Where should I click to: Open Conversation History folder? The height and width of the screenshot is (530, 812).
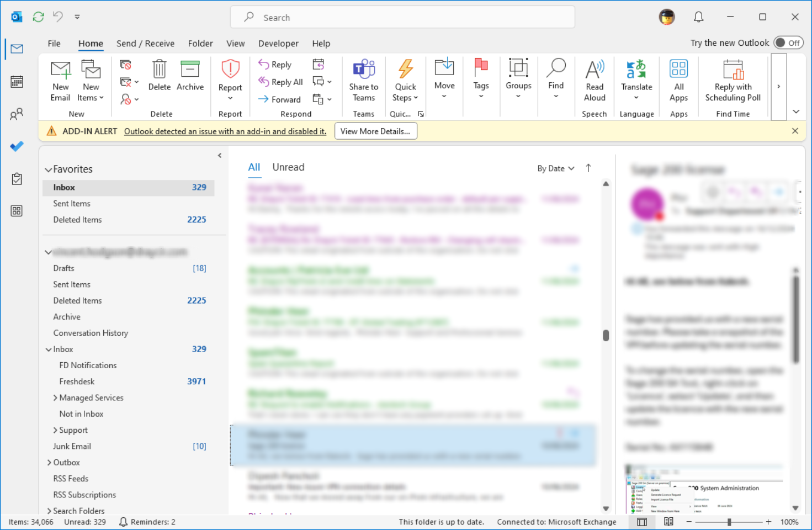(x=128, y=333)
